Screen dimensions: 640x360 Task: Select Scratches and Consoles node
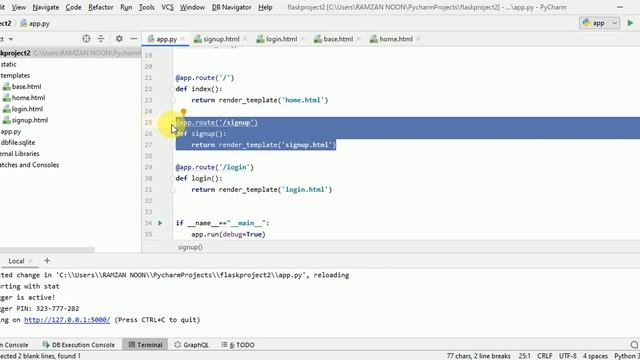29,165
